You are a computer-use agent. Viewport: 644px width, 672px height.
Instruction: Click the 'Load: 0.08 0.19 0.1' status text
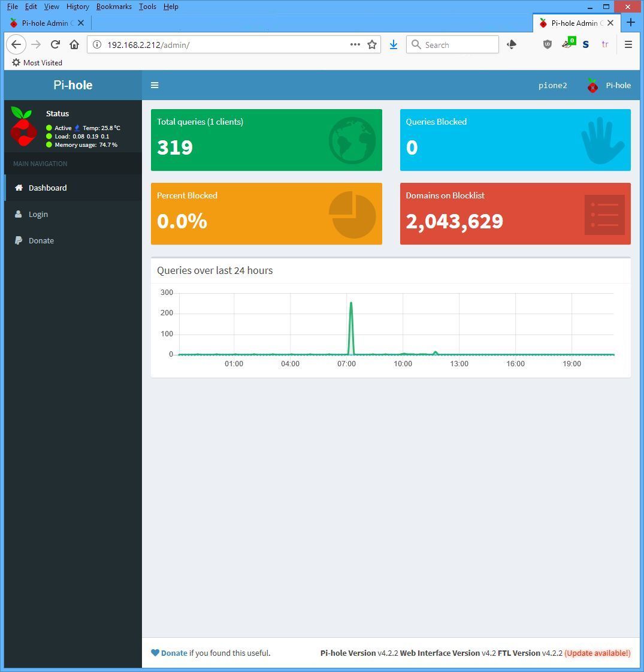tap(82, 136)
